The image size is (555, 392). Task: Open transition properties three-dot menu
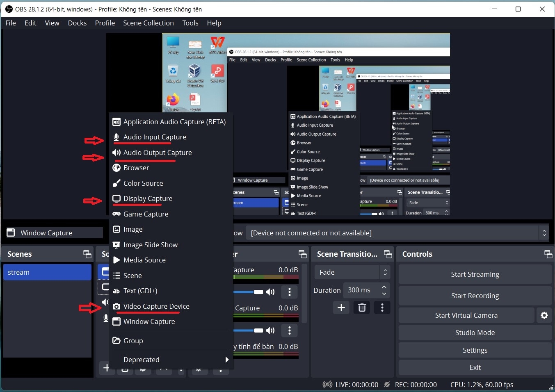382,308
